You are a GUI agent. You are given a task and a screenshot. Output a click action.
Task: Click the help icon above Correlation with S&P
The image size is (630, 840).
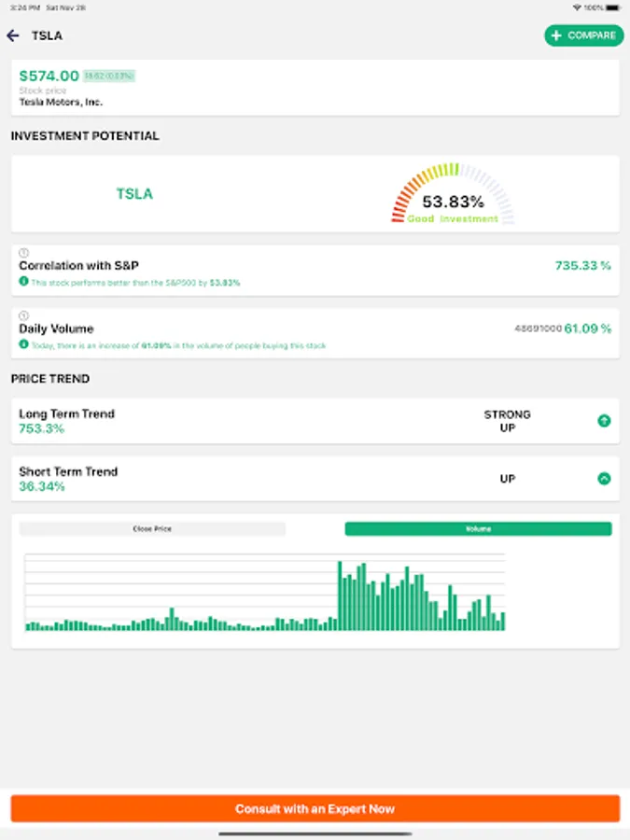click(x=23, y=253)
